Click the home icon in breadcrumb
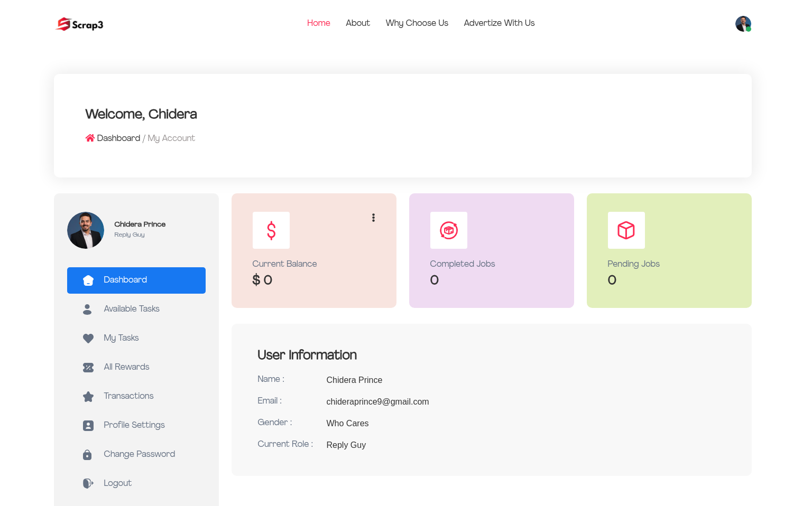 90,138
